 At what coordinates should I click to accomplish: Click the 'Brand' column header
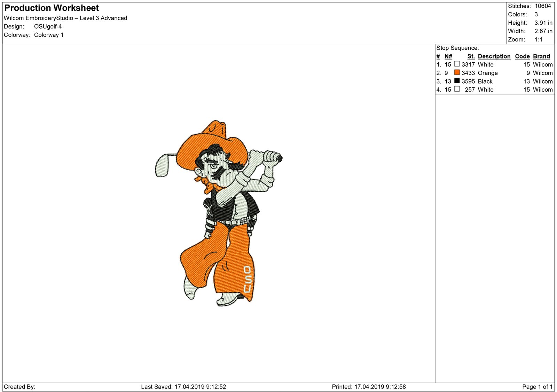[541, 56]
